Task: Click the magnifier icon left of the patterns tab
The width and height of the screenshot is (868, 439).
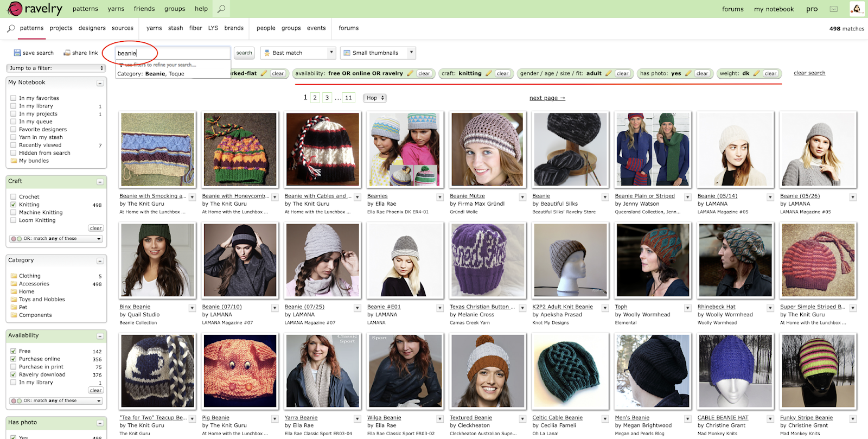Action: pos(11,28)
